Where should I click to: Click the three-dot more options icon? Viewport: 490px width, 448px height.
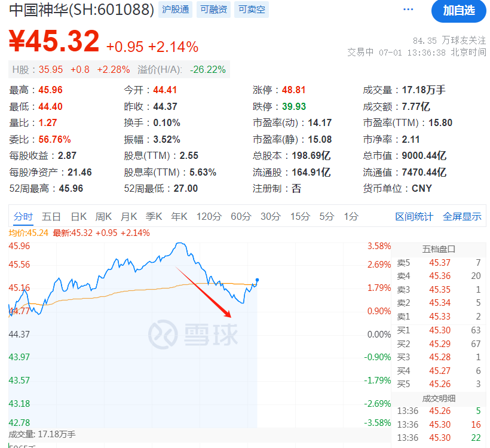point(408,10)
